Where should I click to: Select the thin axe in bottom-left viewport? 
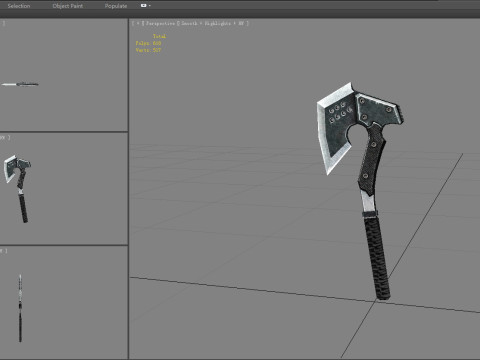pyautogui.click(x=20, y=308)
